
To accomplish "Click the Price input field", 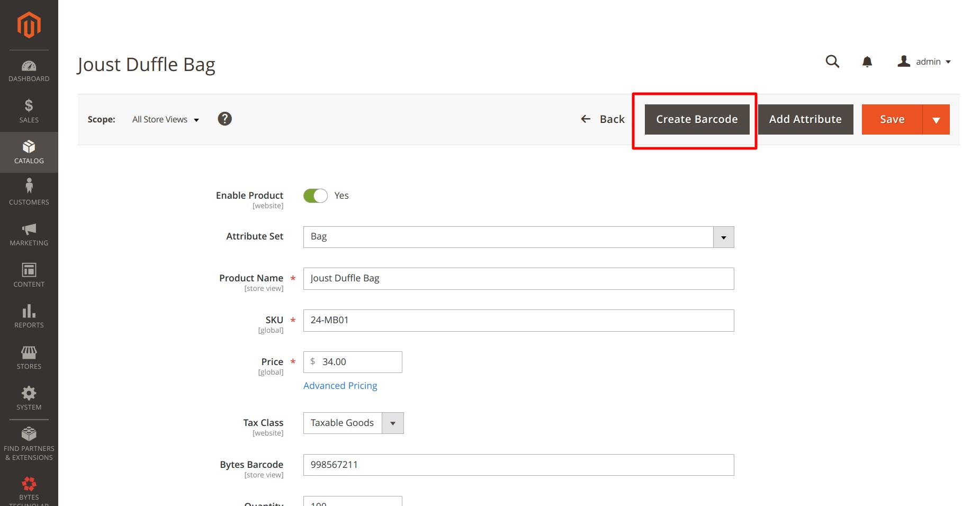I will 353,362.
